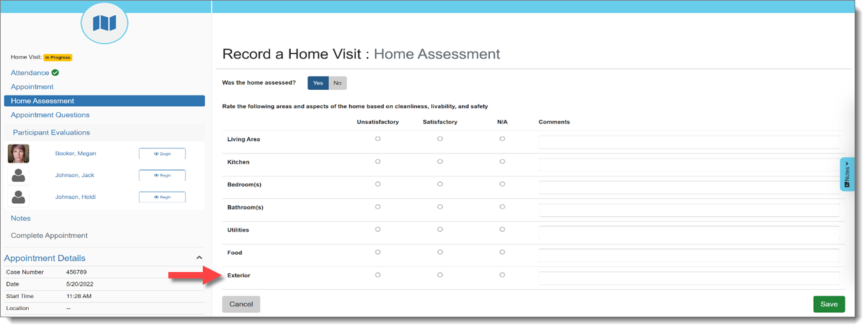The image size is (868, 330).
Task: Open Appointment Questions in sidebar
Action: pos(50,115)
